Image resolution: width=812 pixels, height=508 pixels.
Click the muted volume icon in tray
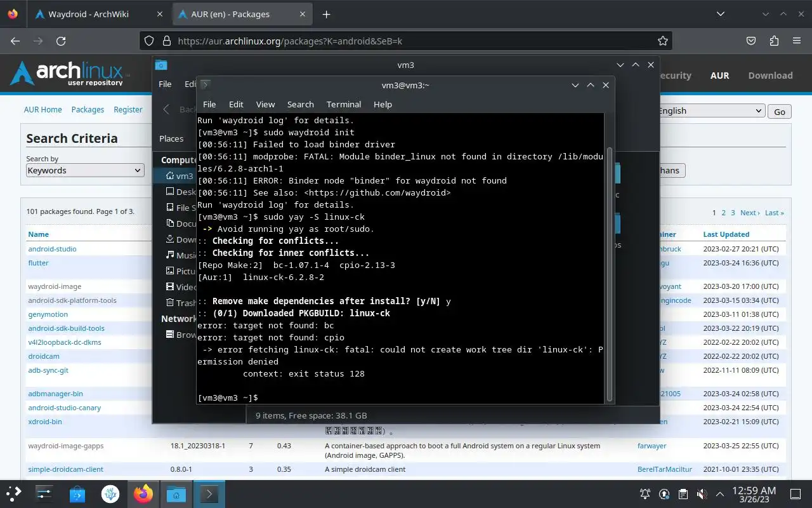(702, 493)
